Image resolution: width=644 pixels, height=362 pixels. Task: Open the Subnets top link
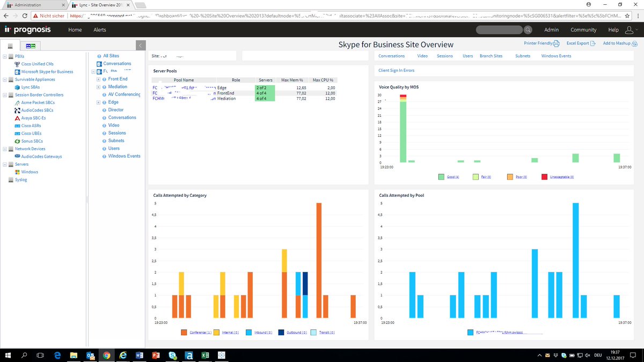[523, 56]
